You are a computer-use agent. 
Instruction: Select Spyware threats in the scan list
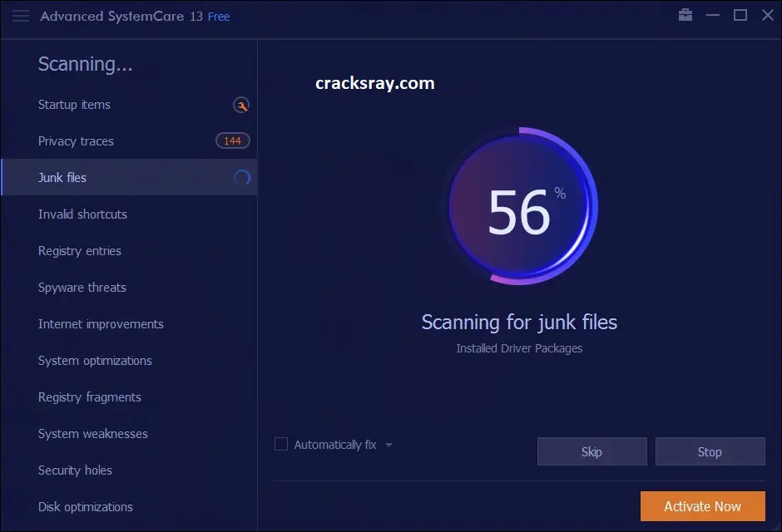[x=129, y=288]
